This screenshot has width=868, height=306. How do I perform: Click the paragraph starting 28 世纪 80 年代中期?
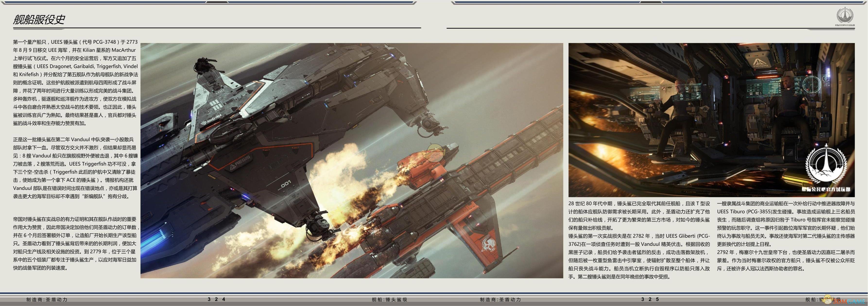coord(639,216)
